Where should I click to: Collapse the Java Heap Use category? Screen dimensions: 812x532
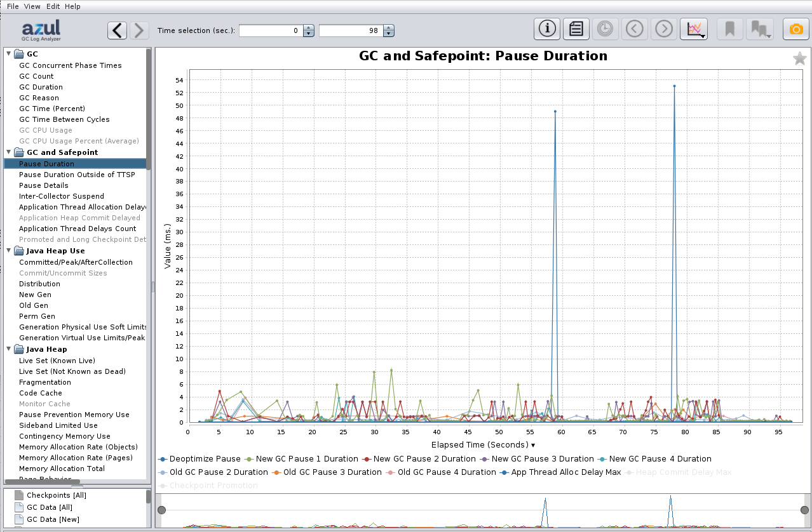[8, 251]
